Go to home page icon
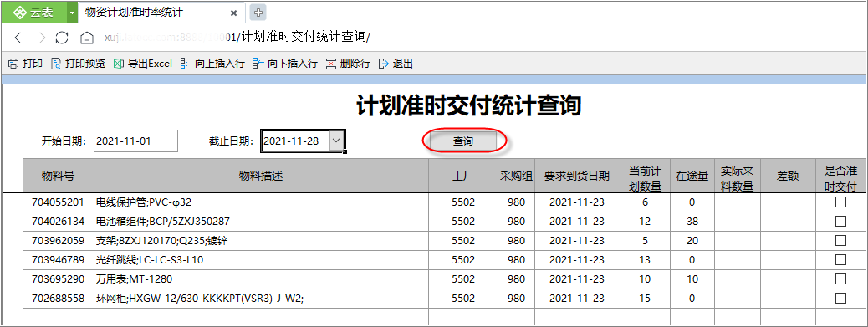Screen dimensions: 868x327 pyautogui.click(x=86, y=38)
